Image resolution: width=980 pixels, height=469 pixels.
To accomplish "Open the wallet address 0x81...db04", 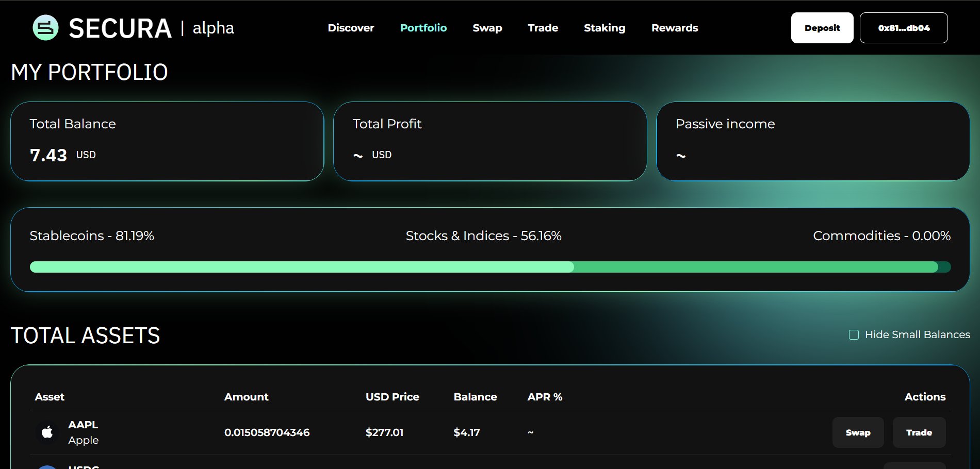I will tap(903, 28).
